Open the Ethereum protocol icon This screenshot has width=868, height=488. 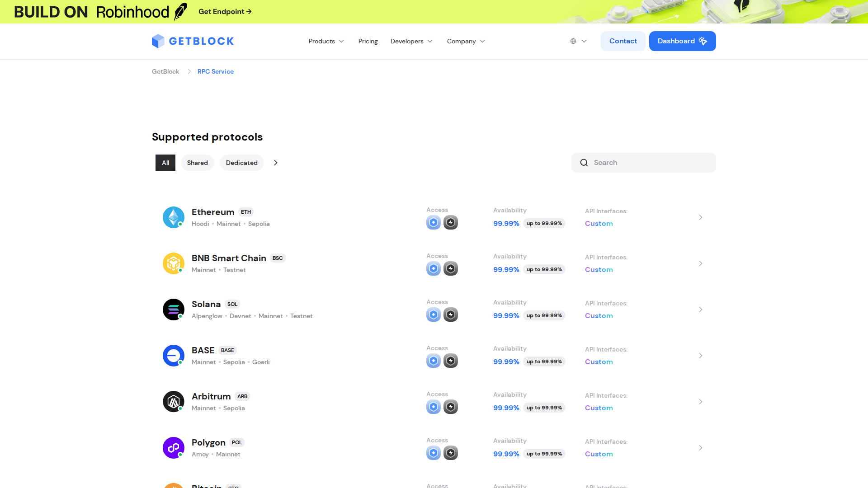tap(174, 217)
